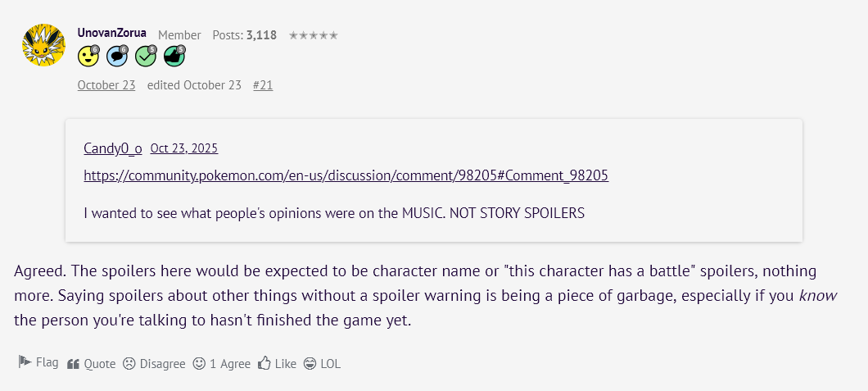Viewport: 868px width, 391px height.
Task: Click the green checkmark badge
Action: coord(146,56)
